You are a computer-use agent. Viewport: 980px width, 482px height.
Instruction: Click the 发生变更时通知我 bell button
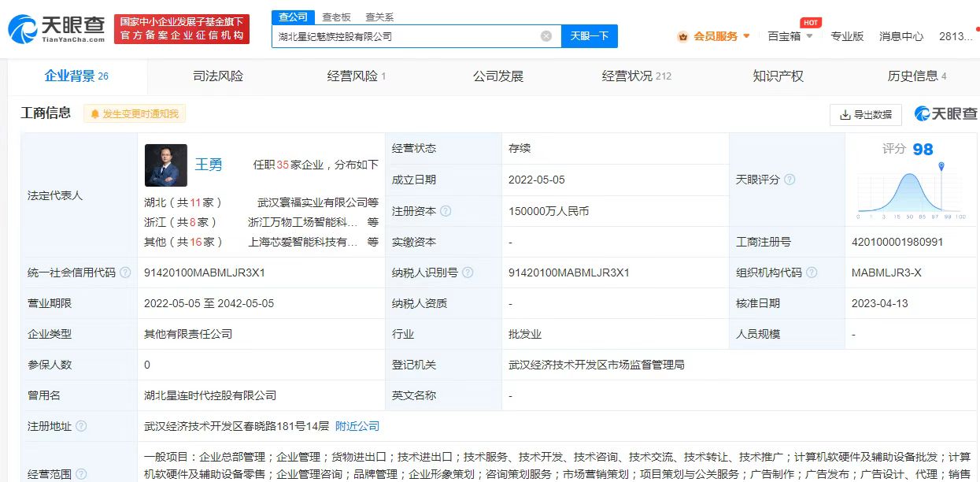(134, 114)
